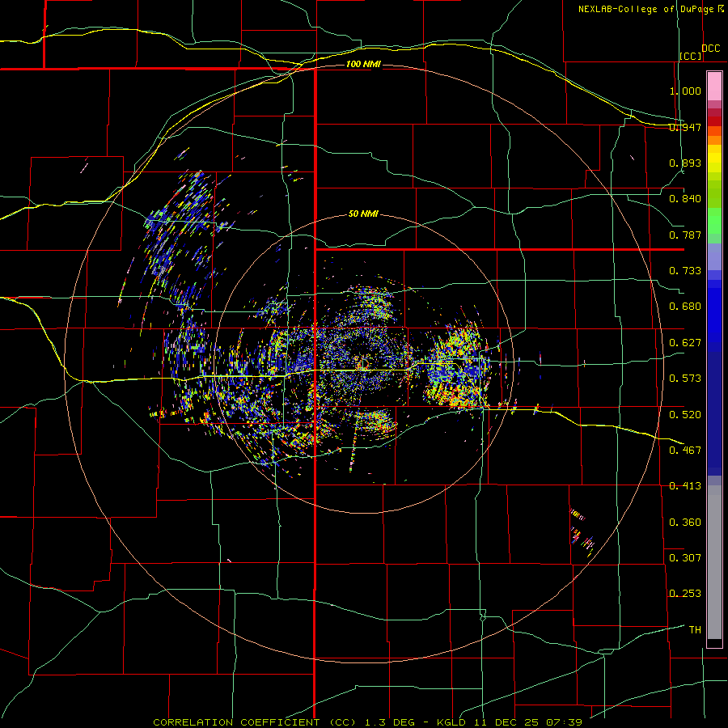This screenshot has height=728, width=728.
Task: Select the 1.000 color scale value
Action: (685, 91)
